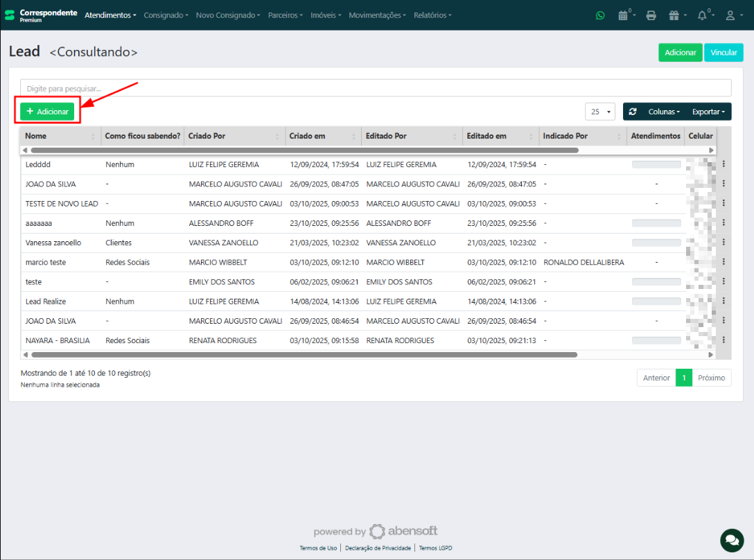754x560 pixels.
Task: Focus the 'Digite para pesquisar' search field
Action: [x=376, y=89]
